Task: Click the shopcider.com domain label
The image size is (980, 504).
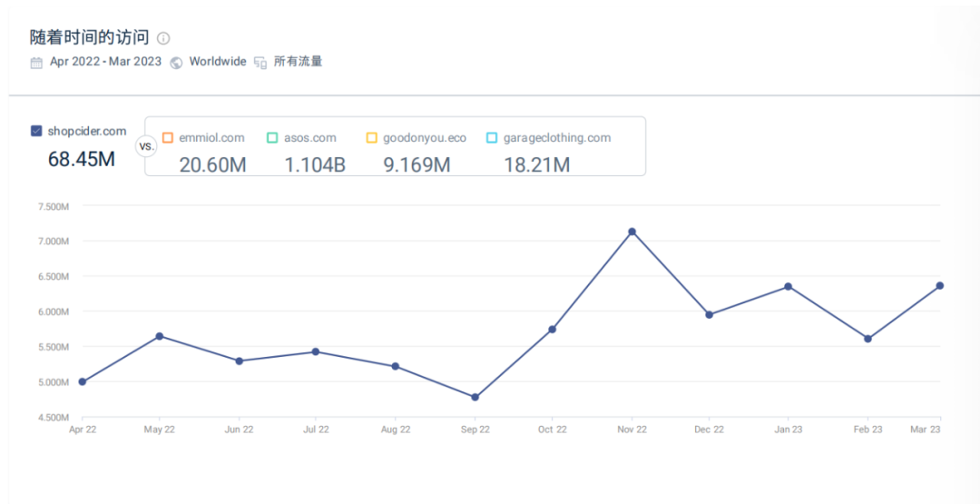Action: tap(87, 131)
